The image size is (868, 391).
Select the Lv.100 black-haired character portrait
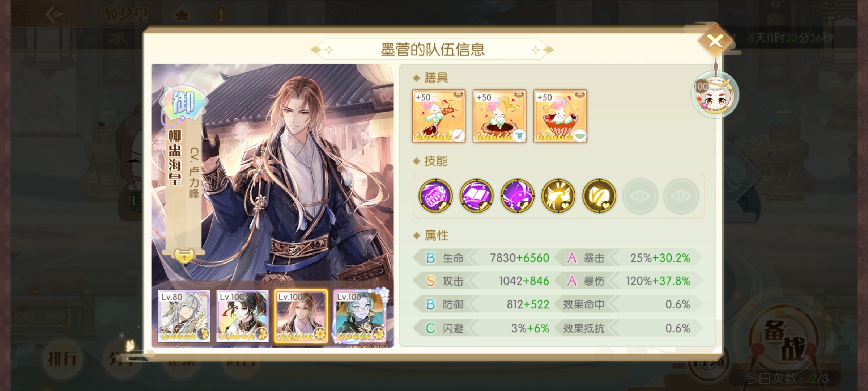[x=242, y=316]
